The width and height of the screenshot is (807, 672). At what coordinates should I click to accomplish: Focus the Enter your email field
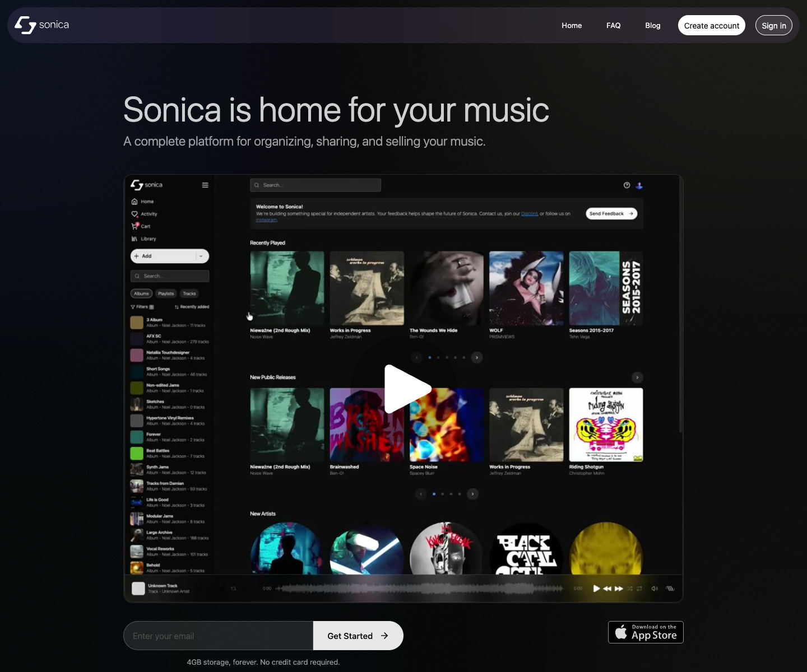click(x=218, y=636)
